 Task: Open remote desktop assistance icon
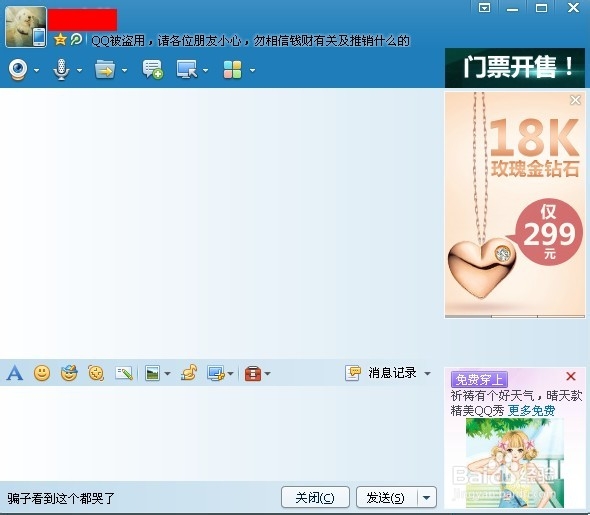tap(187, 70)
